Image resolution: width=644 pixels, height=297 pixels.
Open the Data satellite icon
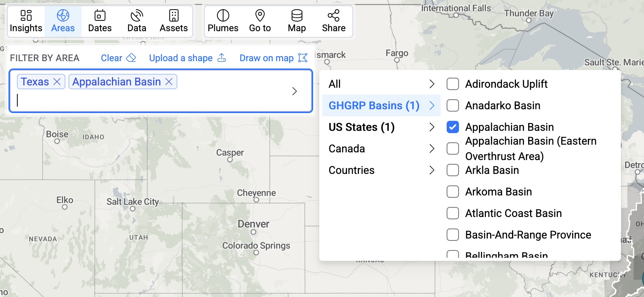tap(137, 16)
